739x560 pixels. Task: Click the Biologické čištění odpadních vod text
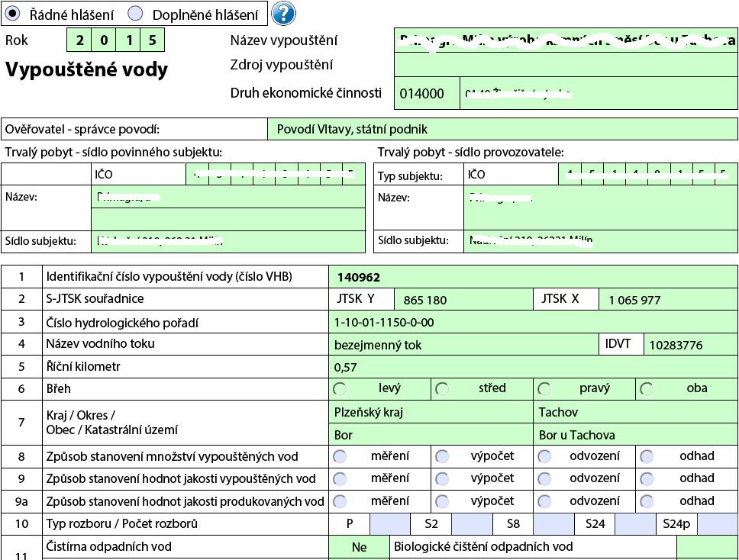(483, 547)
